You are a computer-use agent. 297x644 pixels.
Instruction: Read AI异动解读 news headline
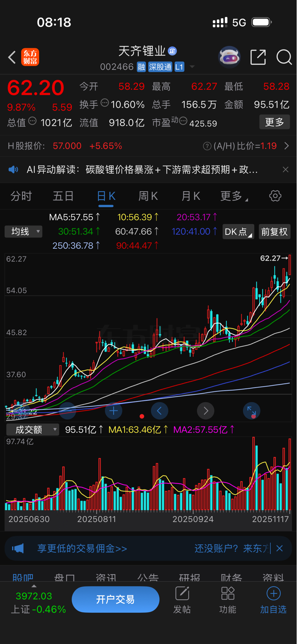142,169
